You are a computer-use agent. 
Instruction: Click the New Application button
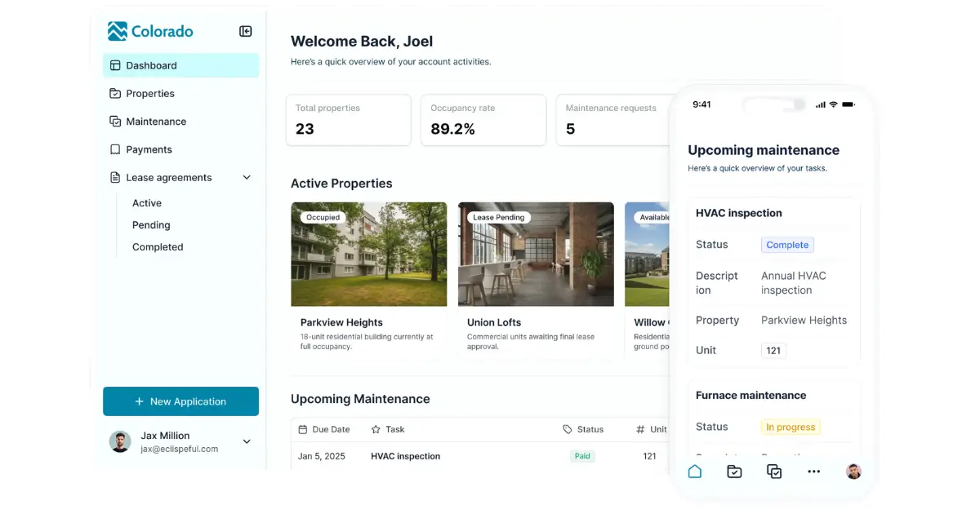pyautogui.click(x=180, y=401)
